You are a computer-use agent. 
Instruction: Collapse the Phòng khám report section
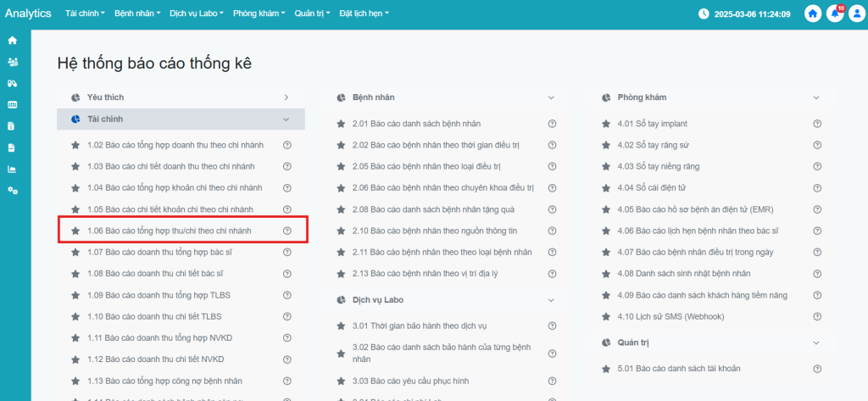pos(816,97)
